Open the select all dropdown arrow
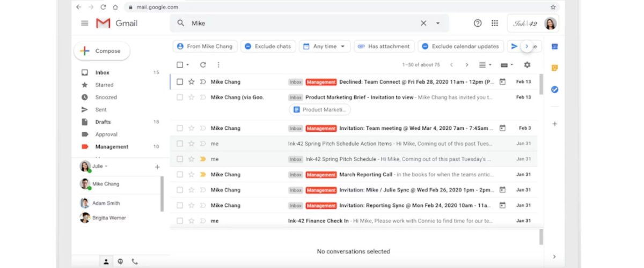The image size is (644, 268). 188,65
